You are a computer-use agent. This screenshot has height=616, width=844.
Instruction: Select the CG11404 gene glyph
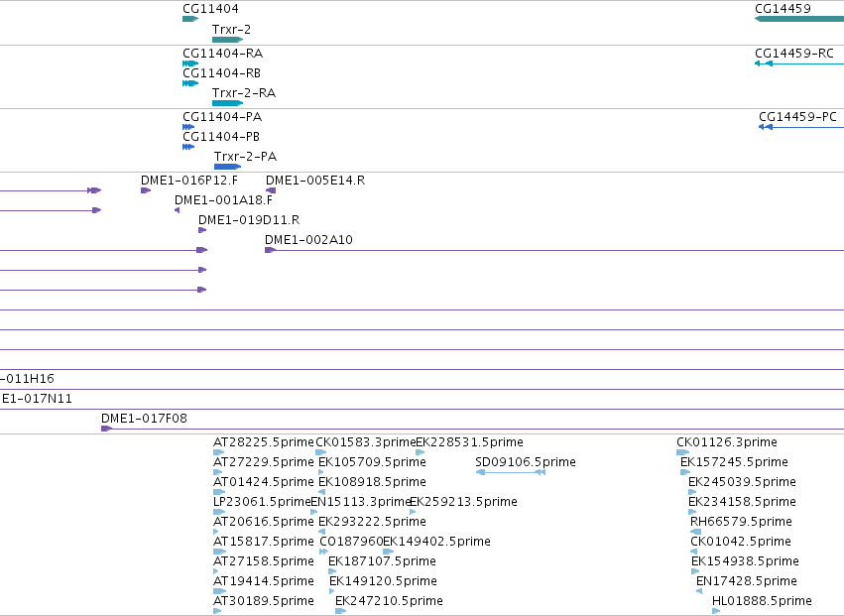(x=190, y=19)
